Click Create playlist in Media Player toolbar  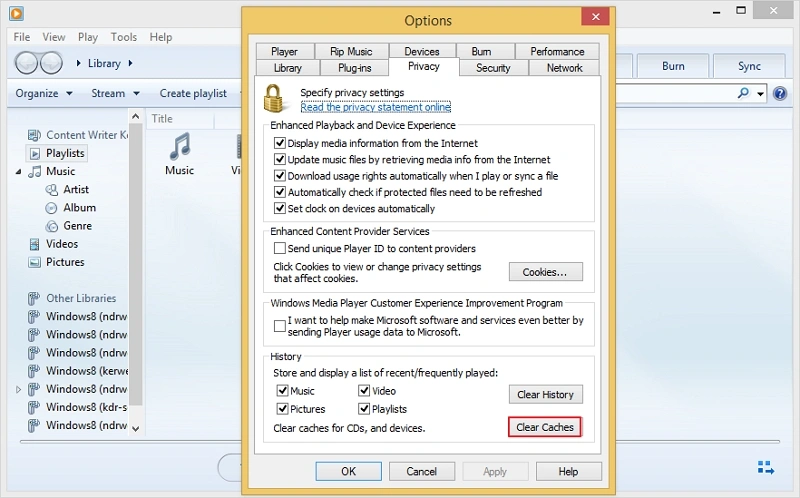193,93
